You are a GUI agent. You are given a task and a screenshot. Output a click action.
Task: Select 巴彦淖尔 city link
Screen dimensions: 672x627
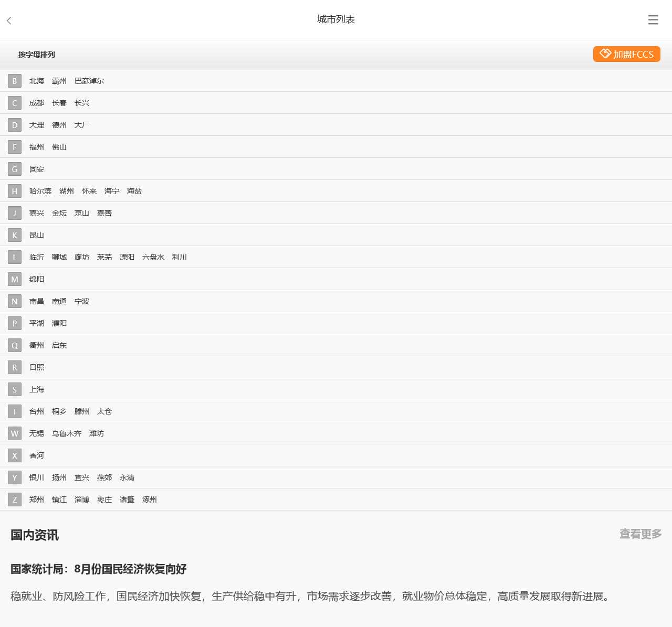tap(89, 81)
